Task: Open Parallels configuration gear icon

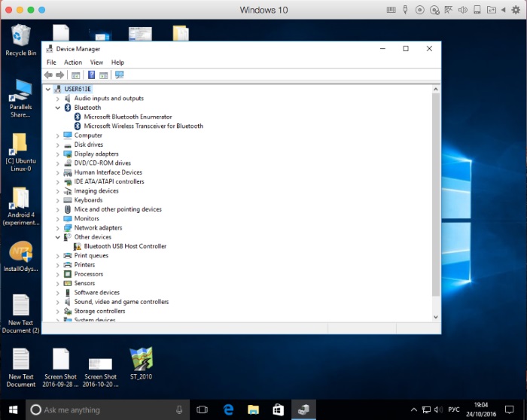Action: (x=516, y=10)
